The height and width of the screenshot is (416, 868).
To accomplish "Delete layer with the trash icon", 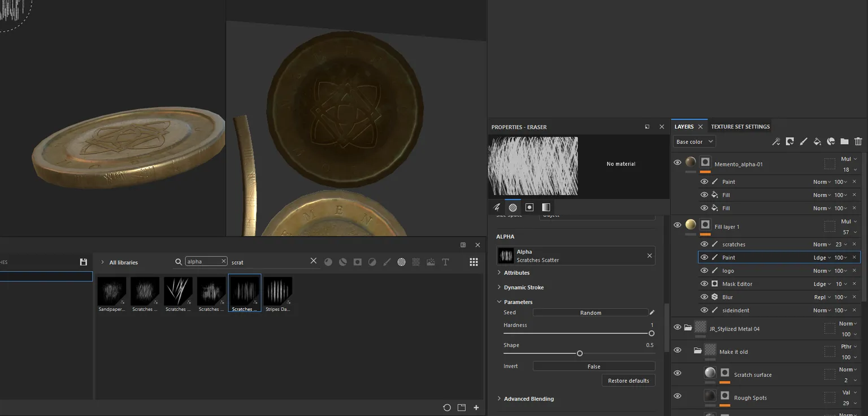I will pos(858,141).
